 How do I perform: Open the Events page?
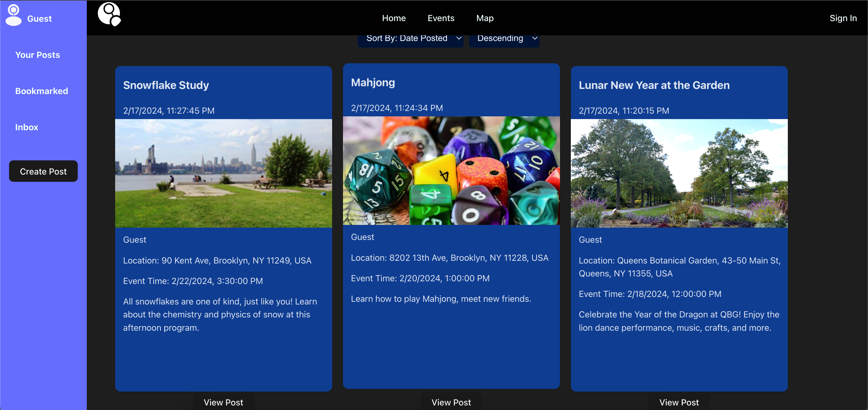click(441, 18)
